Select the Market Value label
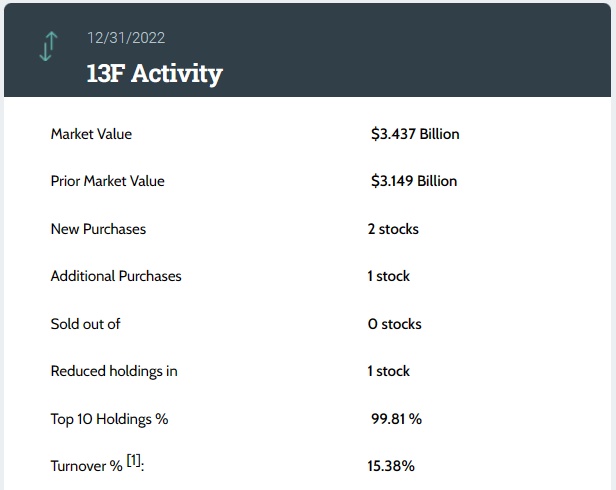This screenshot has width=616, height=490. click(91, 134)
